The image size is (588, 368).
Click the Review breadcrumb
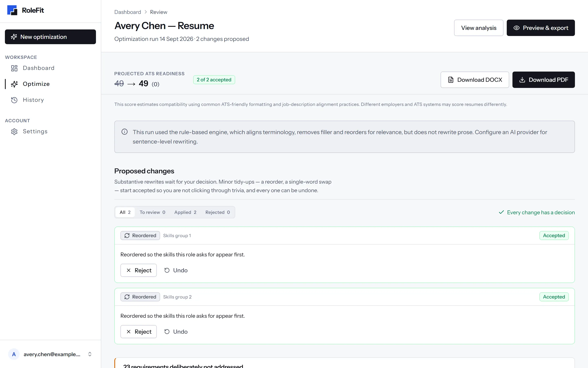pyautogui.click(x=158, y=12)
